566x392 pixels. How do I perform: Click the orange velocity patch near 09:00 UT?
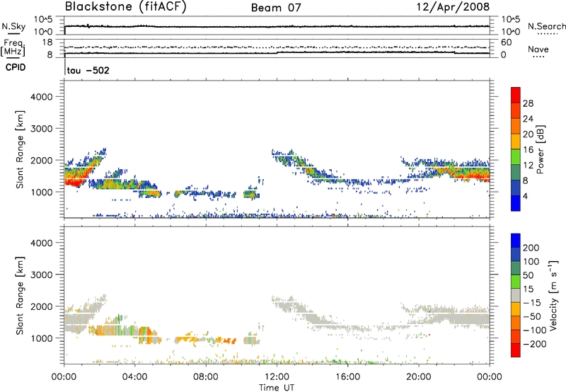(x=228, y=340)
